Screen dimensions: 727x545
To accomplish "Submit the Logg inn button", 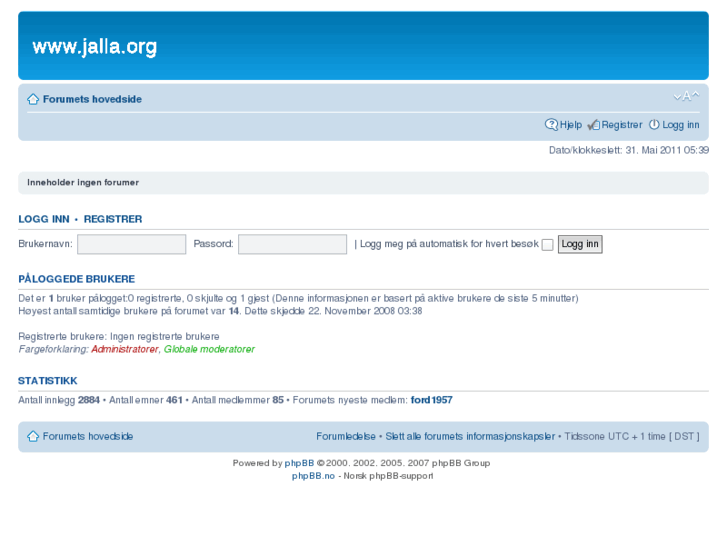I will 580,244.
